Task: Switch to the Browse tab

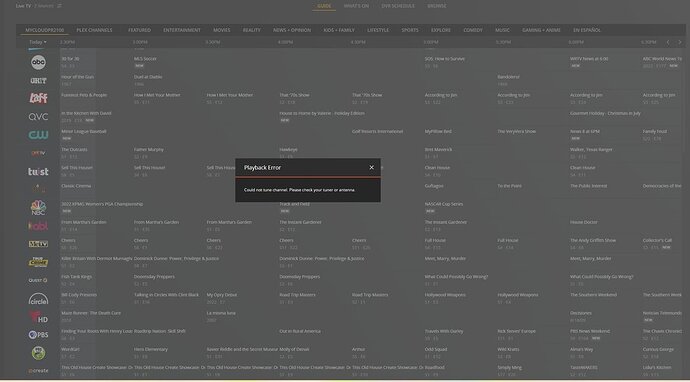Action: [x=437, y=6]
